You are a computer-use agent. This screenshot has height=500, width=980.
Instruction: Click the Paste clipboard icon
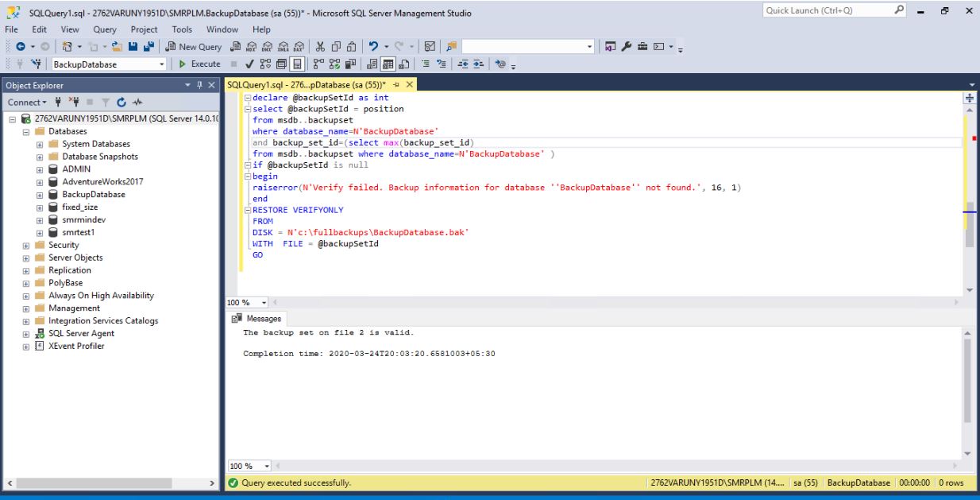[x=351, y=47]
